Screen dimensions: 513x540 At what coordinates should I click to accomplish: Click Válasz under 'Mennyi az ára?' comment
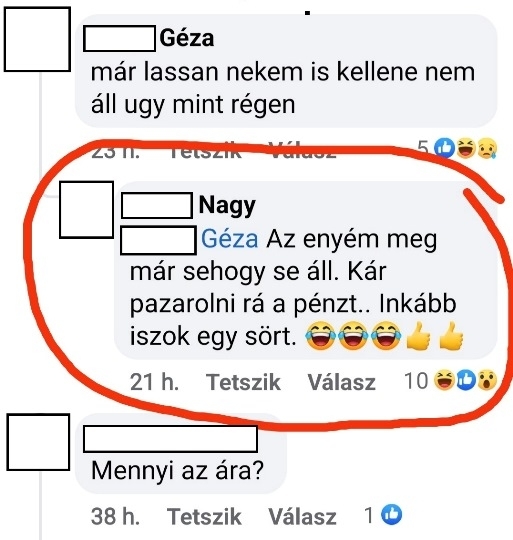point(302,517)
